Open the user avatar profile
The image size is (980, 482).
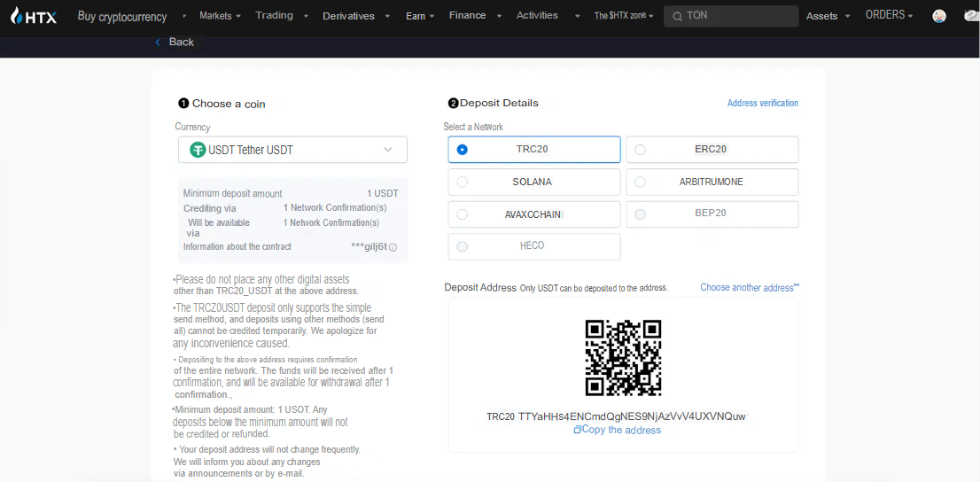[938, 16]
